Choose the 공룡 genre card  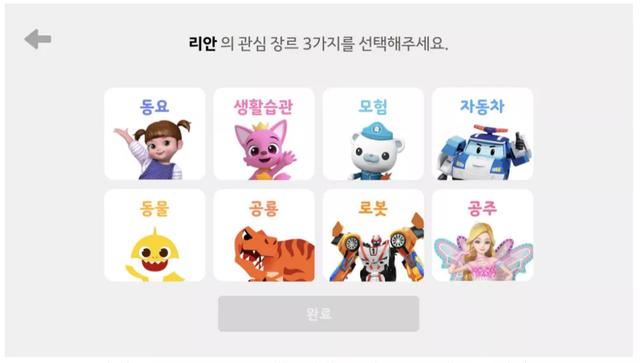[x=264, y=235]
